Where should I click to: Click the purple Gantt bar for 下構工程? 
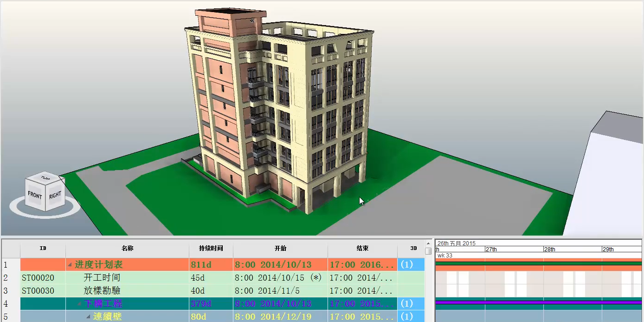click(x=539, y=302)
